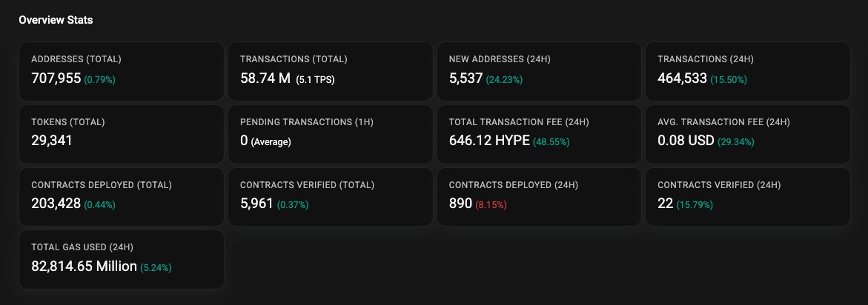The height and width of the screenshot is (305, 868).
Task: Click the Contracts Verified (Total) heading
Action: [307, 185]
